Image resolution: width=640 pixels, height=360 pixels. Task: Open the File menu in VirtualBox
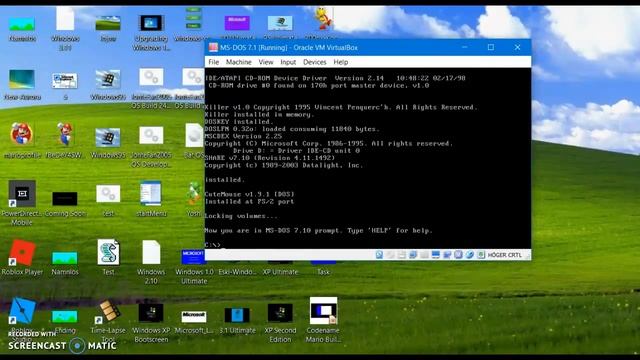tap(213, 62)
